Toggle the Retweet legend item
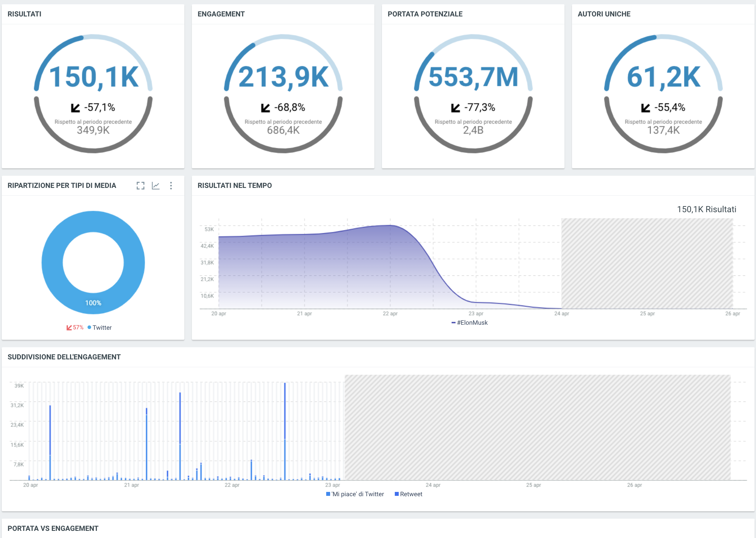Screen dimensions: 756x538 click(x=408, y=494)
